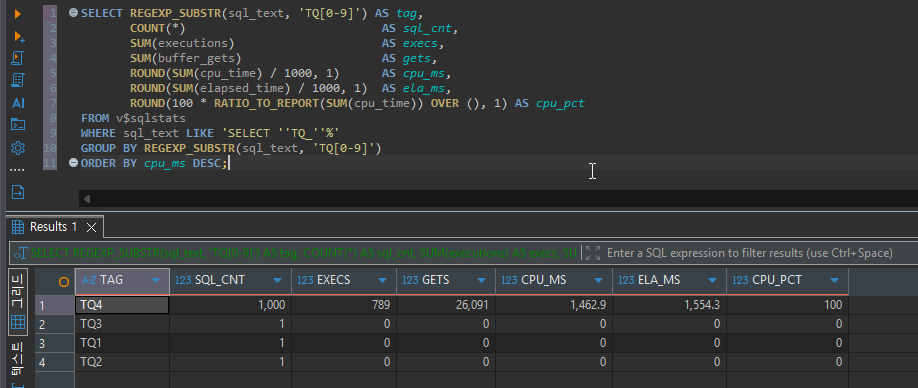Open the TAG column filter dropdown

coord(155,281)
